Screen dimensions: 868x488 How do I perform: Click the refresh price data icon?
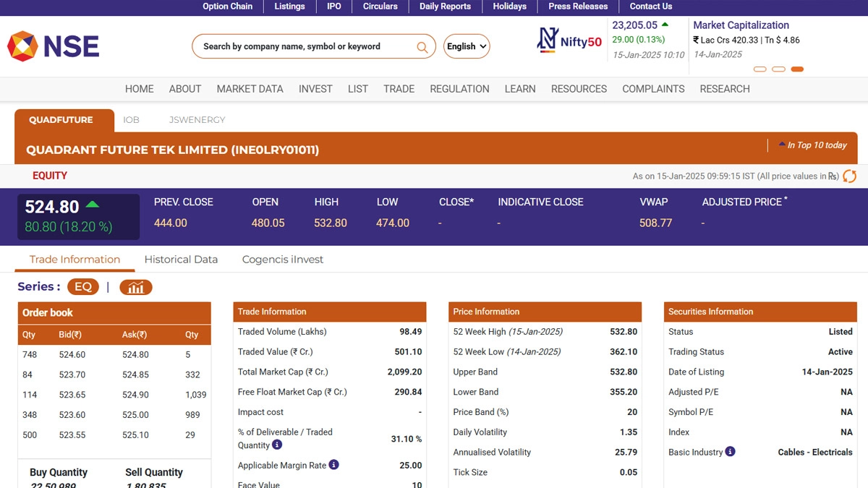coord(849,176)
